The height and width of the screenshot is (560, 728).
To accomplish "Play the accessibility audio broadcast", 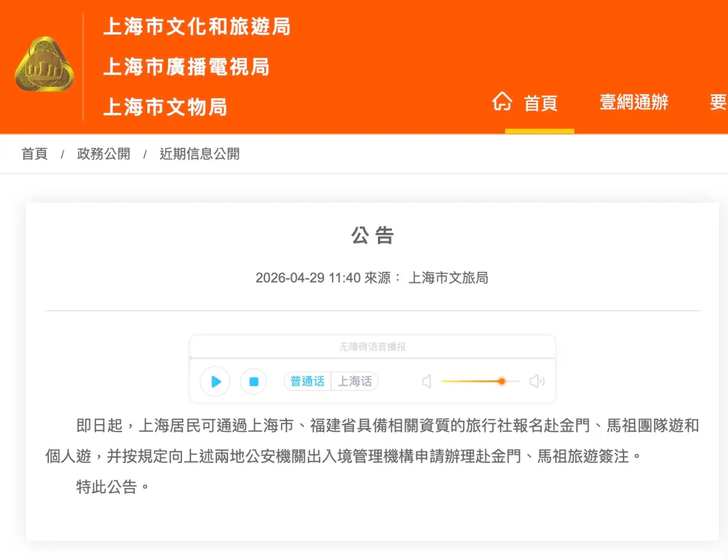I will 215,382.
